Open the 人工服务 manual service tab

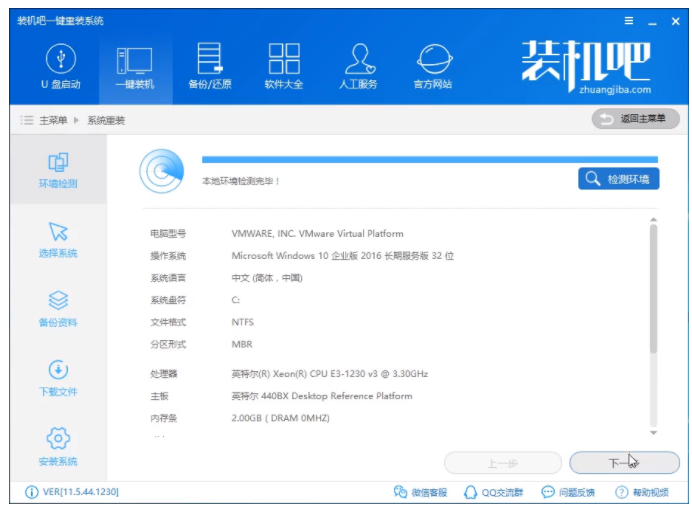358,66
